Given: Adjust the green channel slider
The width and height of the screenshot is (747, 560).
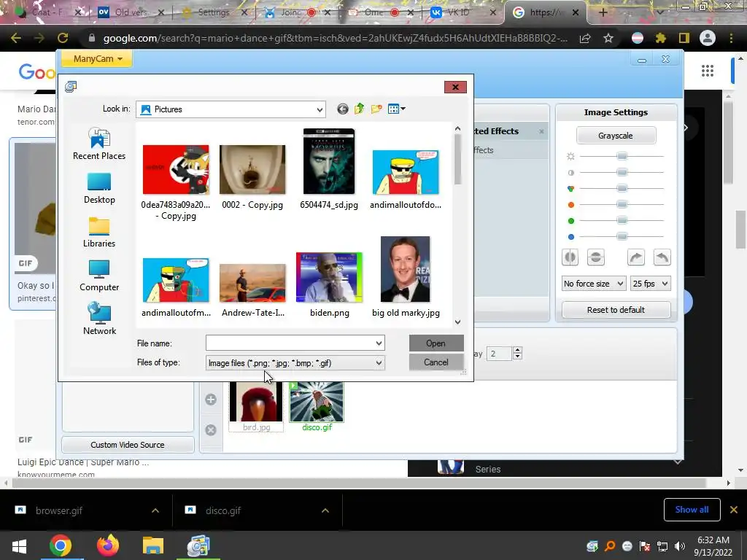Looking at the screenshot, I should 622,220.
